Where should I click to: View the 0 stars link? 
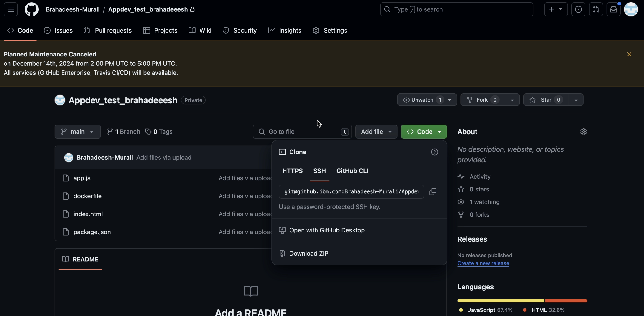(x=473, y=189)
